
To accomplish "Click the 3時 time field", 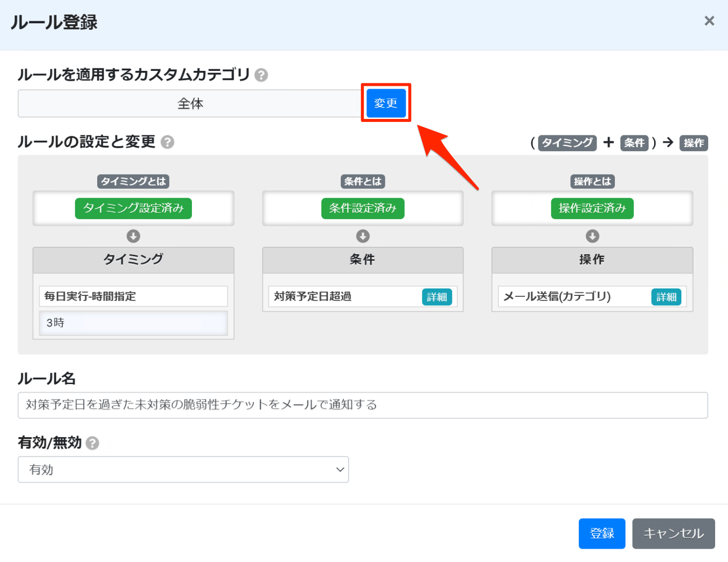I will pyautogui.click(x=133, y=323).
